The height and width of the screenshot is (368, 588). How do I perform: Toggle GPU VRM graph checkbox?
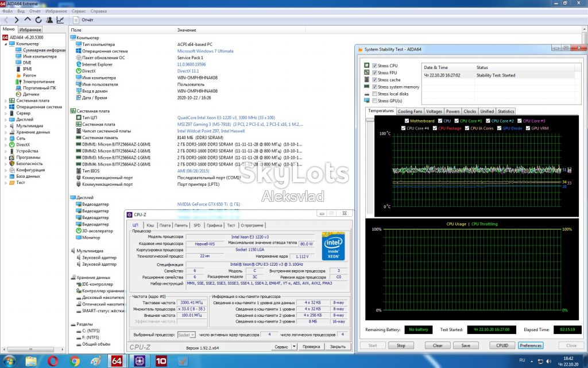click(x=528, y=128)
